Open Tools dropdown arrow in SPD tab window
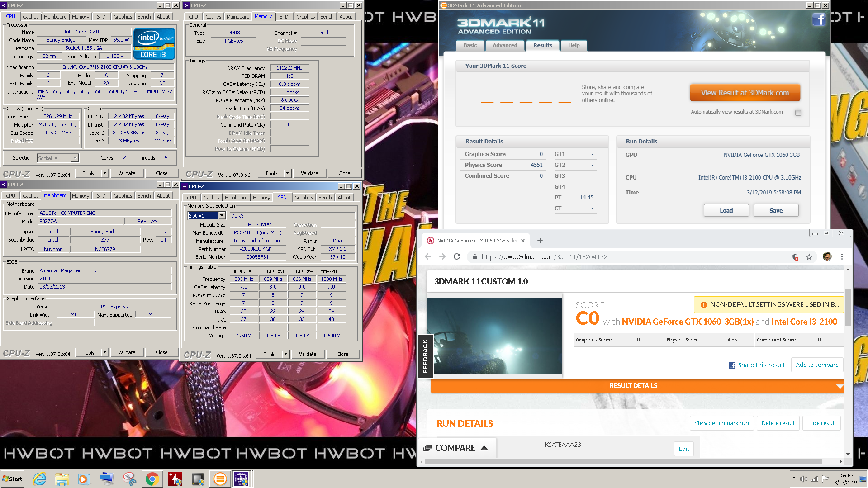Image resolution: width=868 pixels, height=488 pixels. [x=286, y=354]
